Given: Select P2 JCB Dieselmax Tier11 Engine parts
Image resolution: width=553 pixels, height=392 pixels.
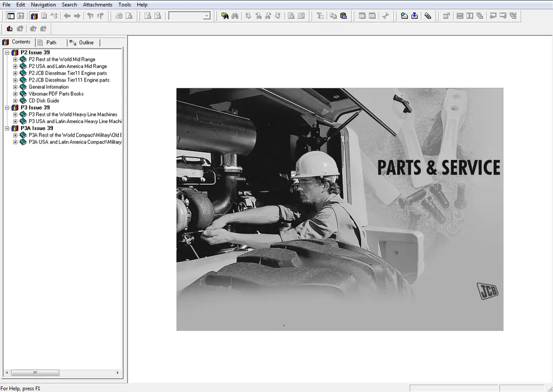Looking at the screenshot, I should coord(68,73).
